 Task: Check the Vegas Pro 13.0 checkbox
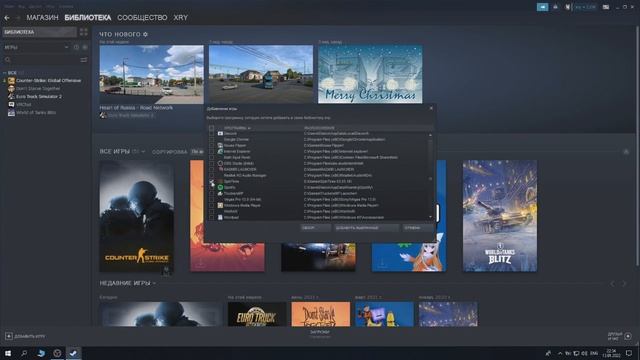211,199
